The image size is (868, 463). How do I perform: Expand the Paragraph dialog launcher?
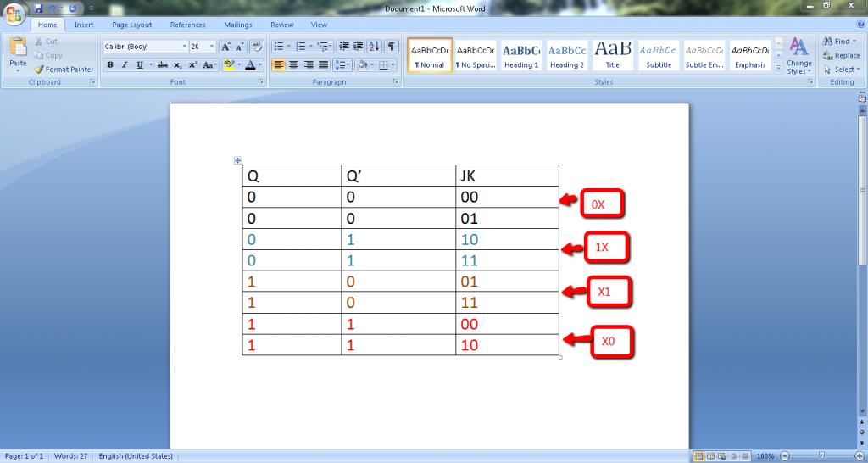coord(396,82)
